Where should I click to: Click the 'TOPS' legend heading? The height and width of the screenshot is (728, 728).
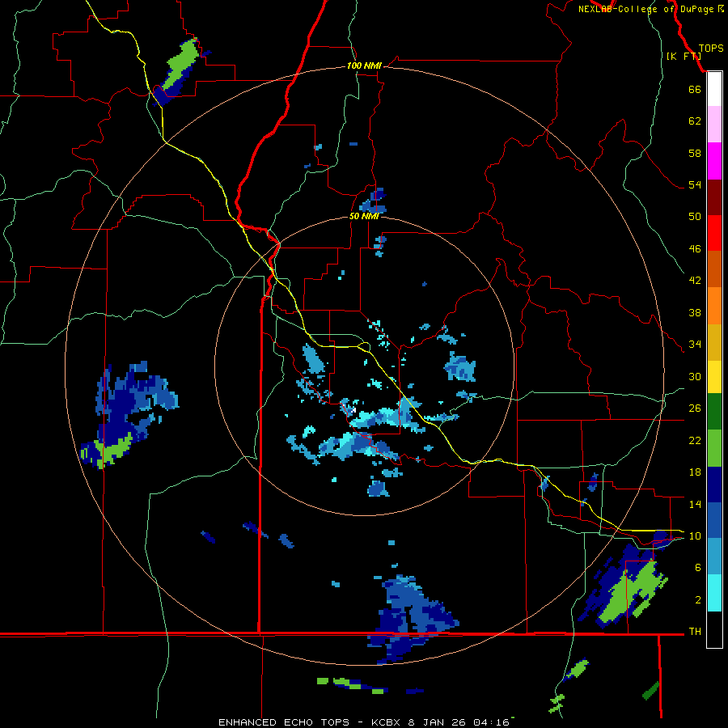pyautogui.click(x=711, y=49)
